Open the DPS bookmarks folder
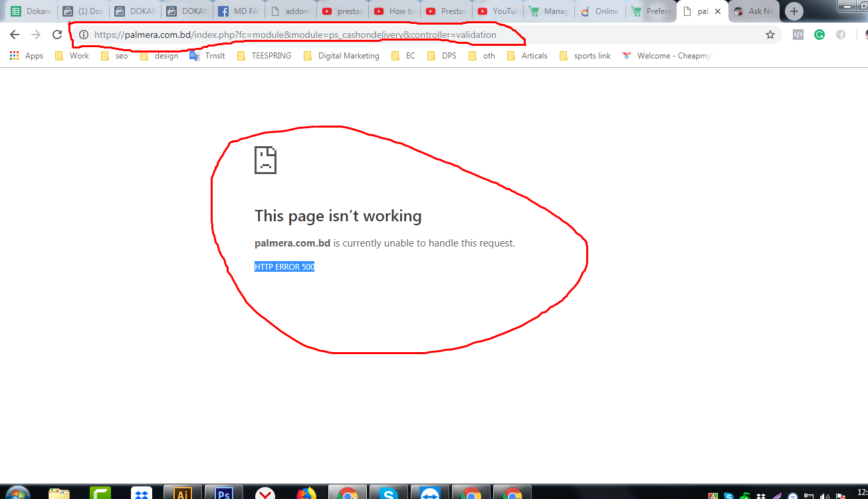868x499 pixels. coord(442,56)
